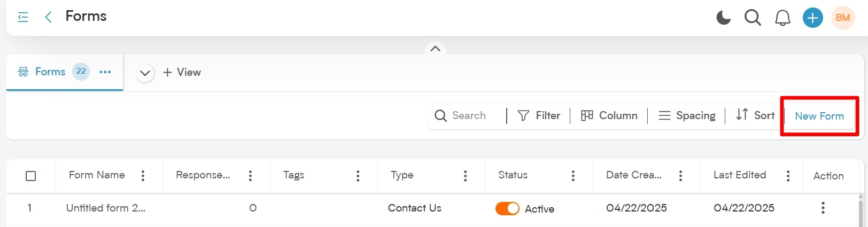Open BM user avatar menu

pos(843,18)
